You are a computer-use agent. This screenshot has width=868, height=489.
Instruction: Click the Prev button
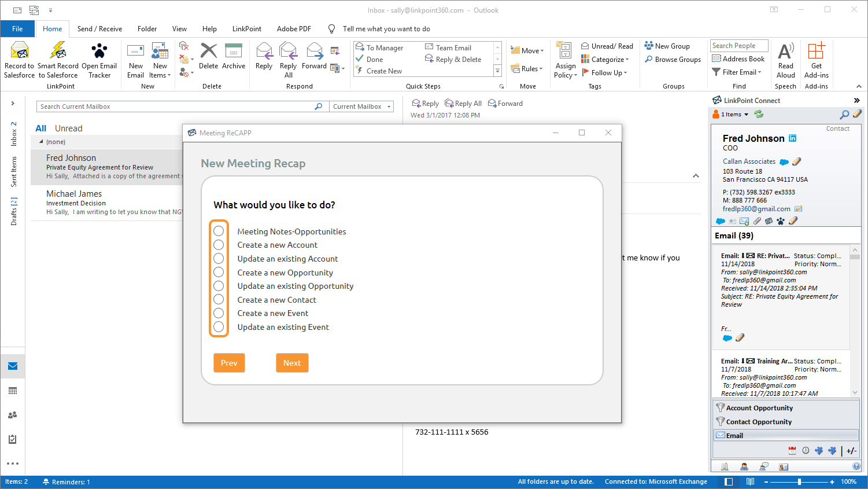click(x=229, y=363)
